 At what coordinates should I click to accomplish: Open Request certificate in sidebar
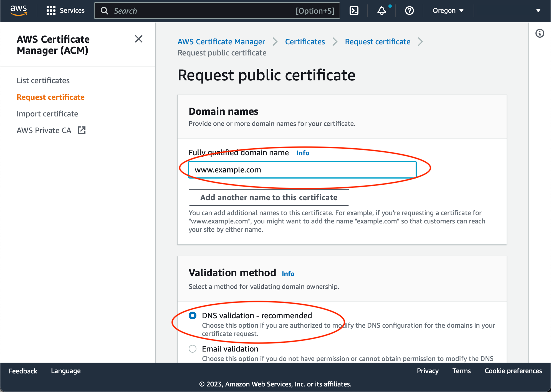(x=50, y=97)
